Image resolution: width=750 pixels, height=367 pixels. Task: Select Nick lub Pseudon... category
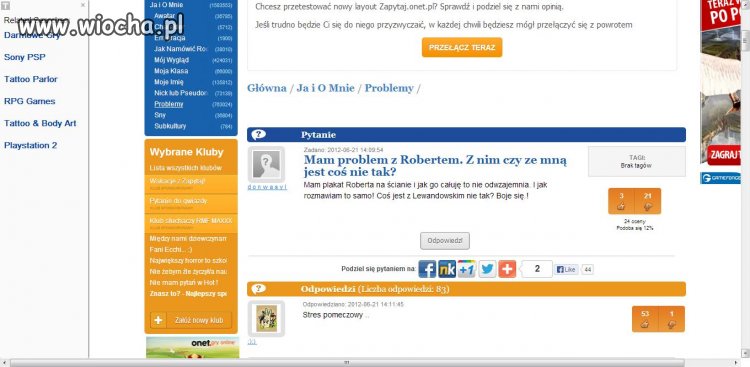tap(181, 93)
